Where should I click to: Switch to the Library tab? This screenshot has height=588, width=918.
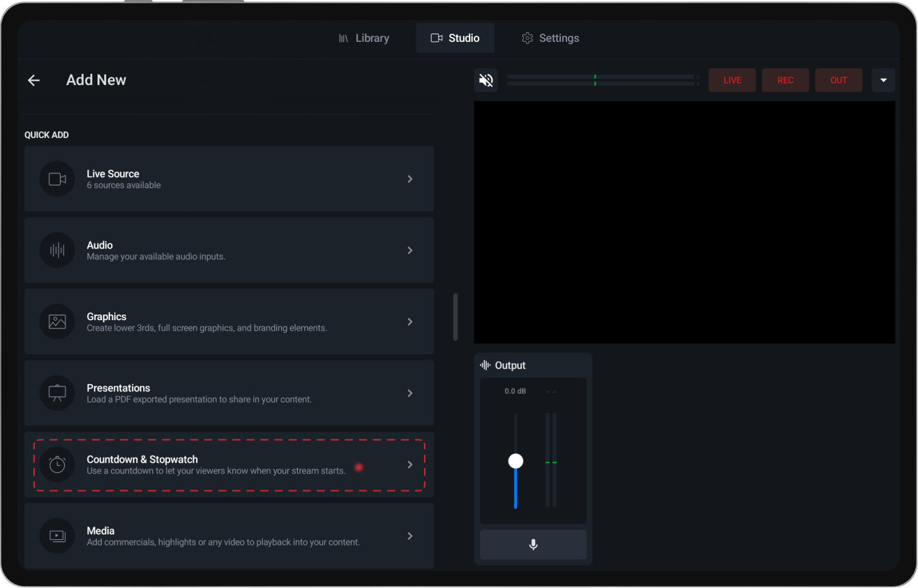364,38
